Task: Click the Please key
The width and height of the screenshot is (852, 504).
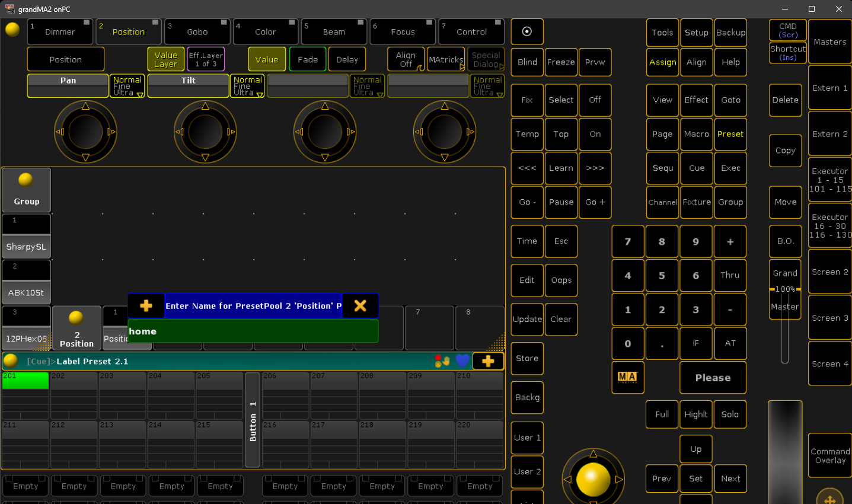Action: (713, 378)
